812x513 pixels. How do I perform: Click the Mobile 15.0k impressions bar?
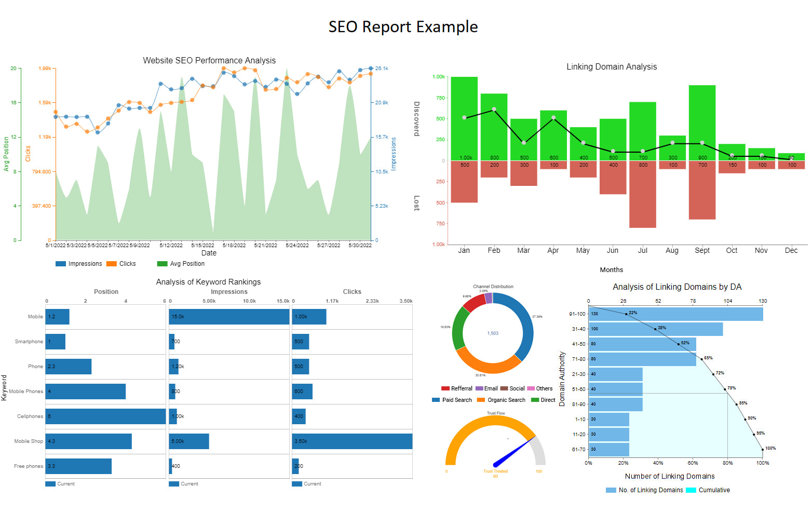click(x=229, y=317)
